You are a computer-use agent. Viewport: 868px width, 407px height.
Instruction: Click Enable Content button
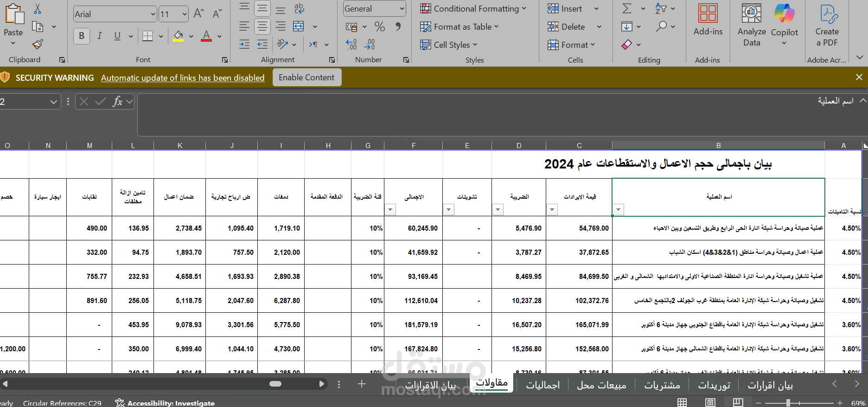[306, 78]
